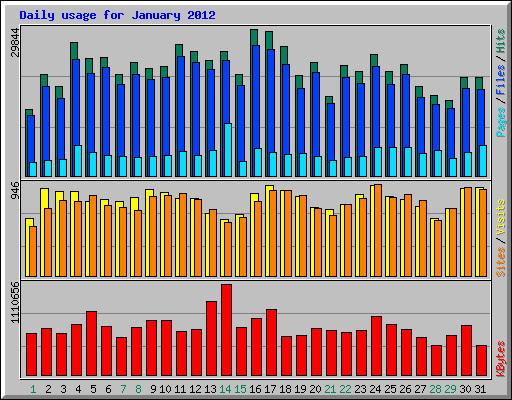
Task: Click the red KBytes bar for day 24
Action: coord(376,346)
